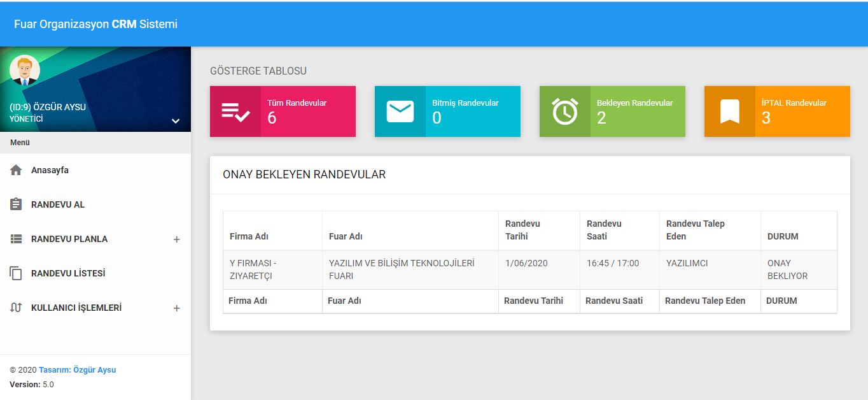Click the Tasarım: Özgür Aysu footer link

click(77, 370)
